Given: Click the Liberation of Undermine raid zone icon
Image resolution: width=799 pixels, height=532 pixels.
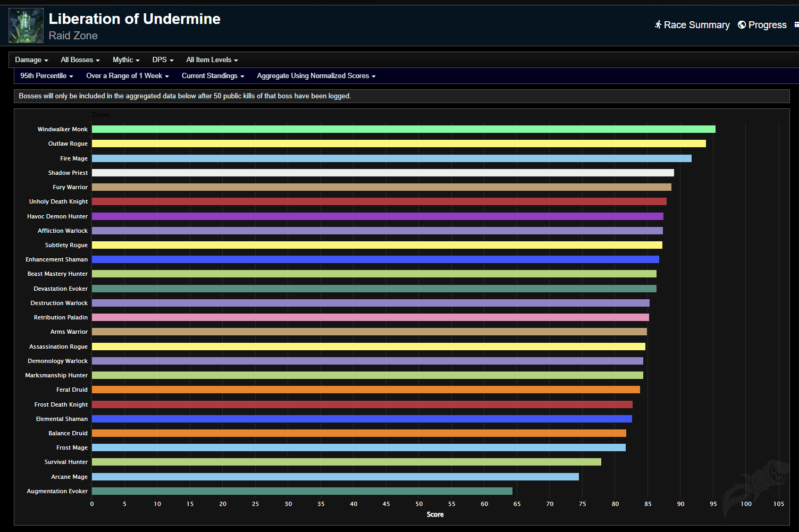Looking at the screenshot, I should click(26, 26).
